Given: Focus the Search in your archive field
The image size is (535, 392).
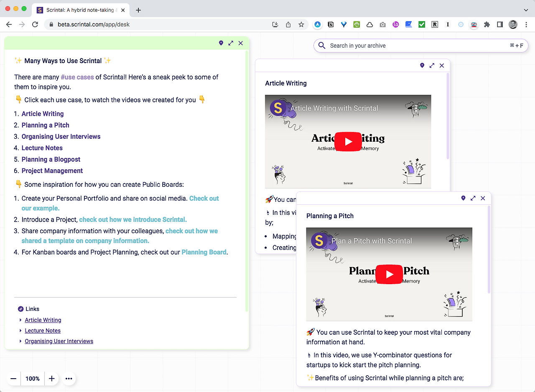Looking at the screenshot, I should [x=421, y=46].
